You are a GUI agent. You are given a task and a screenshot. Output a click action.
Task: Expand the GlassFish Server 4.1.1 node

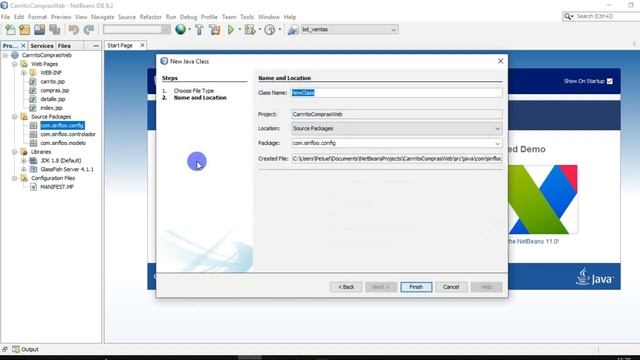coord(23,169)
